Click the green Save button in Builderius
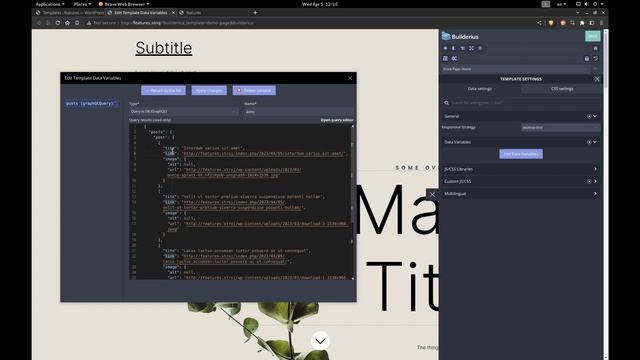Viewport: 640px width, 360px height. click(x=593, y=36)
